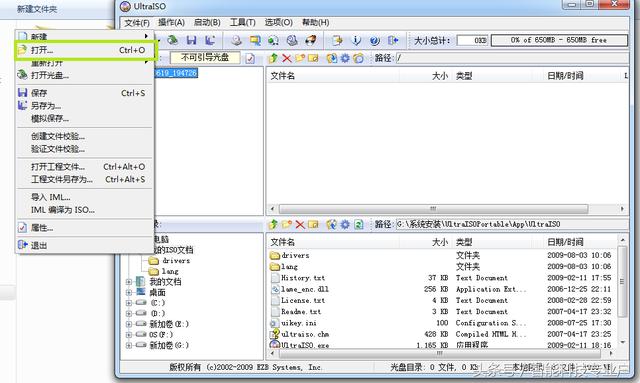This screenshot has width=640, height=383.
Task: Click boot info icon beside 不可引导光盘
Action: tap(250, 58)
